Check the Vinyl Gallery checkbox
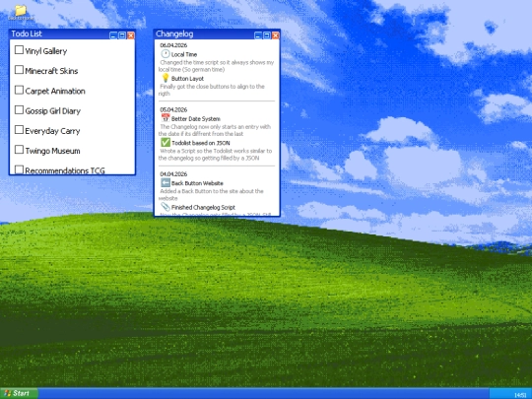Image resolution: width=532 pixels, height=399 pixels. pos(19,50)
